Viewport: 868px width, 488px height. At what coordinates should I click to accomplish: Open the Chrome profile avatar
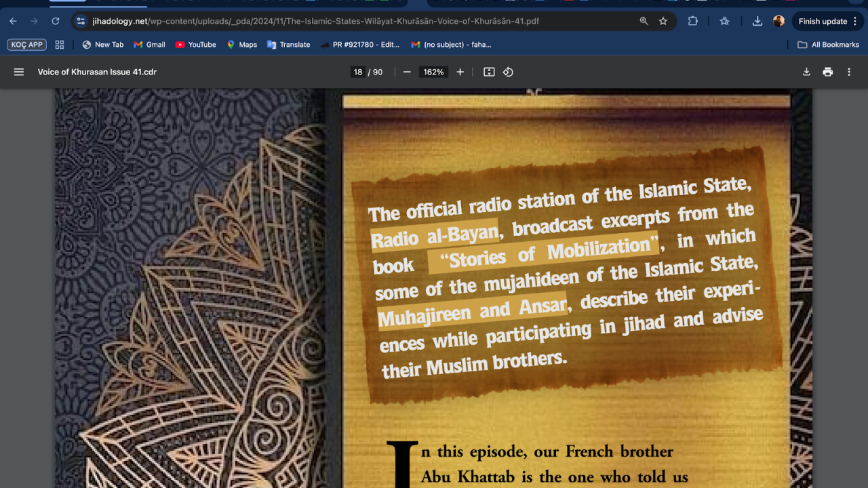pyautogui.click(x=778, y=21)
